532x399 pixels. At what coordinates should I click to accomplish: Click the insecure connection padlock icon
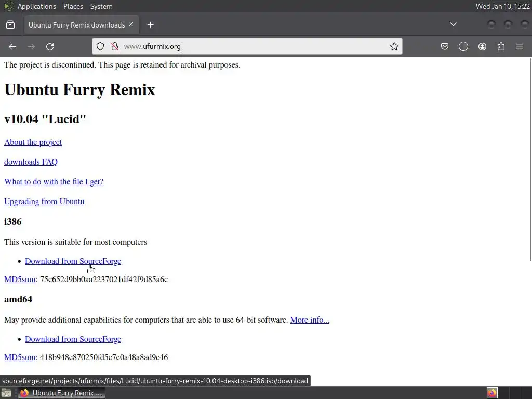(115, 46)
